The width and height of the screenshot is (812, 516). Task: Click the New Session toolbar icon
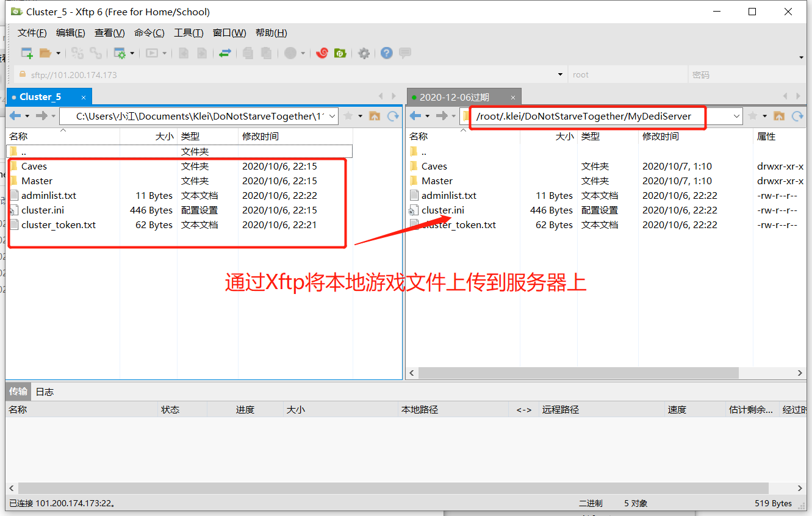click(27, 53)
